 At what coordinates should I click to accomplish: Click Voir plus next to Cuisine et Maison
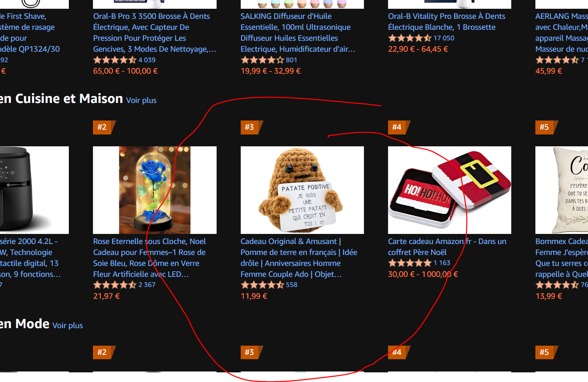click(x=141, y=100)
